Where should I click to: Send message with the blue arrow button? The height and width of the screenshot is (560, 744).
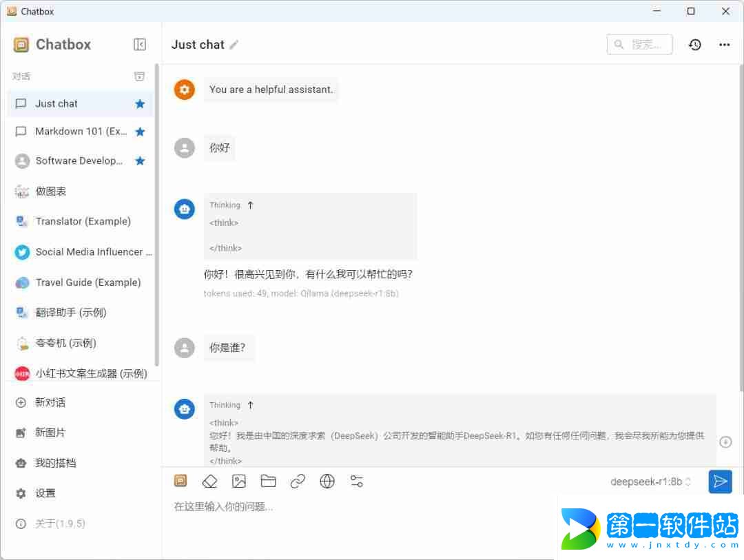point(720,481)
